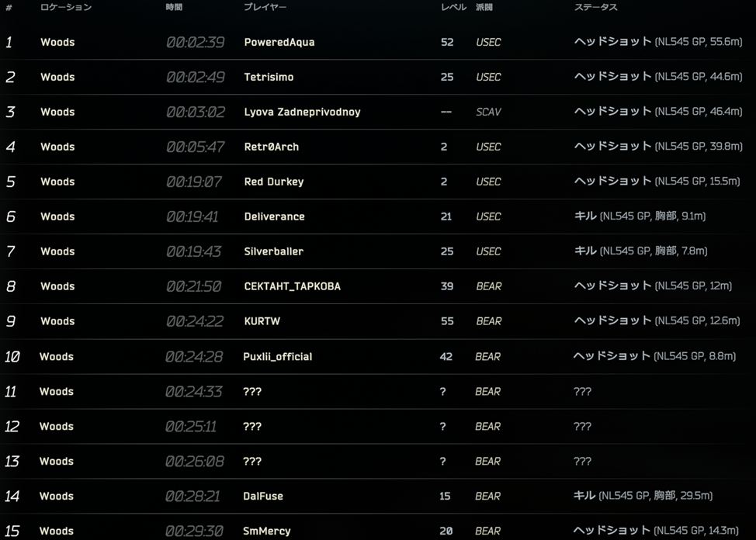
Task: Click the 00:24:33 time of row 11
Action: pos(193,392)
